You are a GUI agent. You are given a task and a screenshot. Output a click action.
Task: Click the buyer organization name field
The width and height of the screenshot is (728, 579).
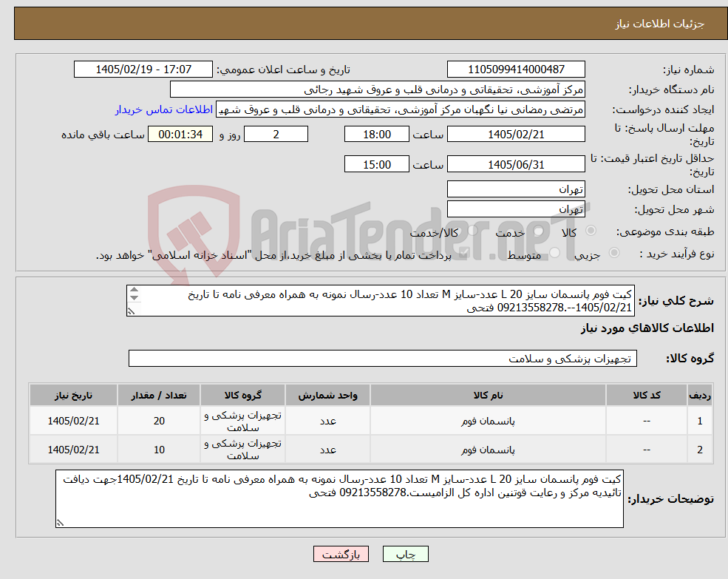pyautogui.click(x=378, y=89)
